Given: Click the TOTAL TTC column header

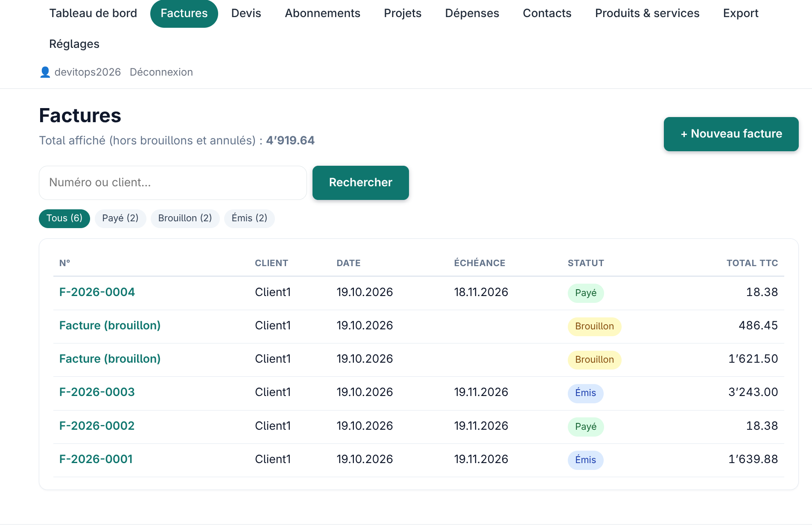Looking at the screenshot, I should (x=752, y=263).
